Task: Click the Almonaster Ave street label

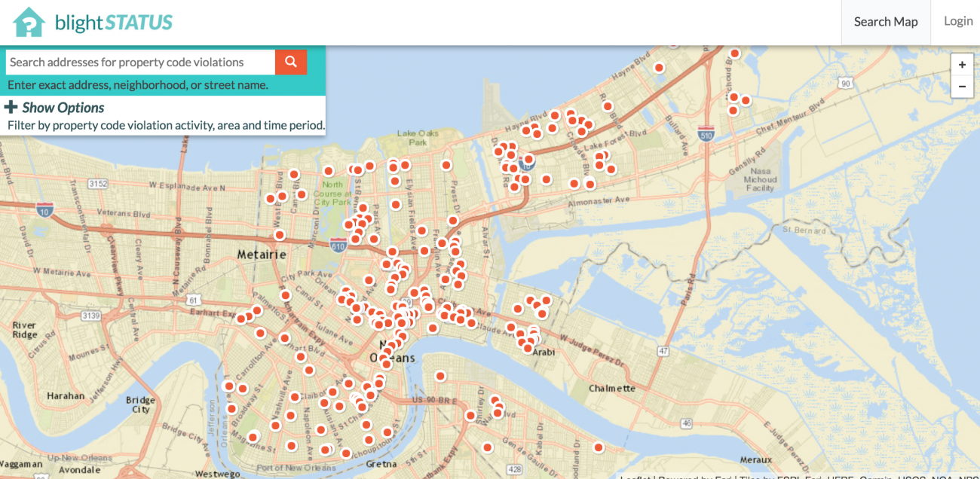Action: point(599,201)
